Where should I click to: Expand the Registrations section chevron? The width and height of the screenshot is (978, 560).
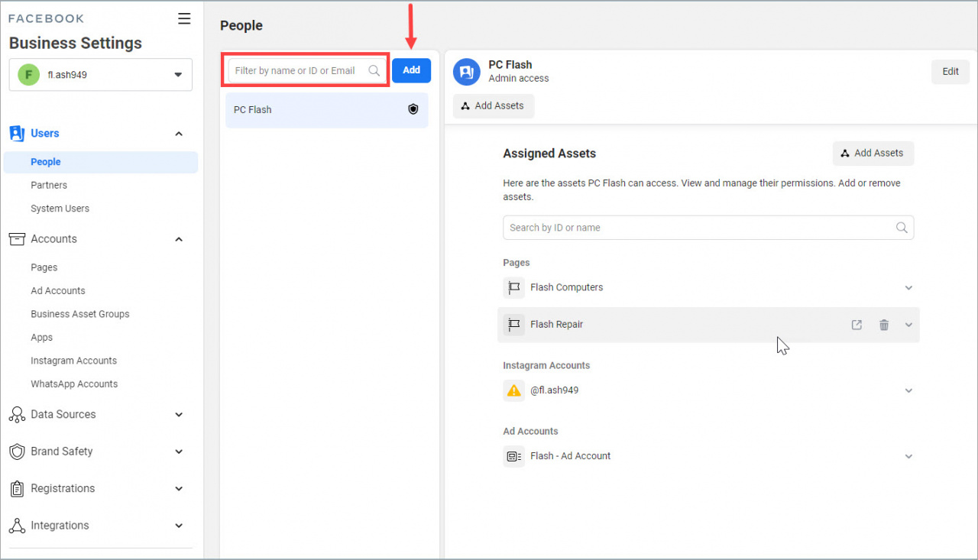[x=179, y=488]
